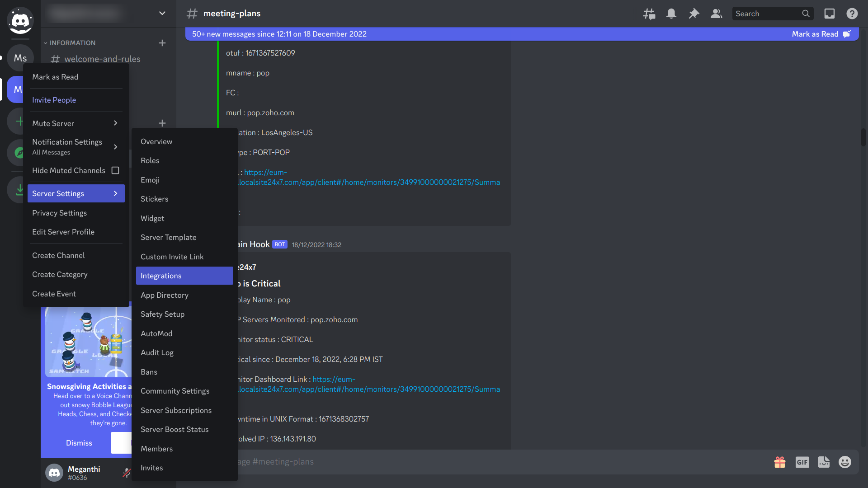Open the GIF picker
868x488 pixels.
coord(802,462)
